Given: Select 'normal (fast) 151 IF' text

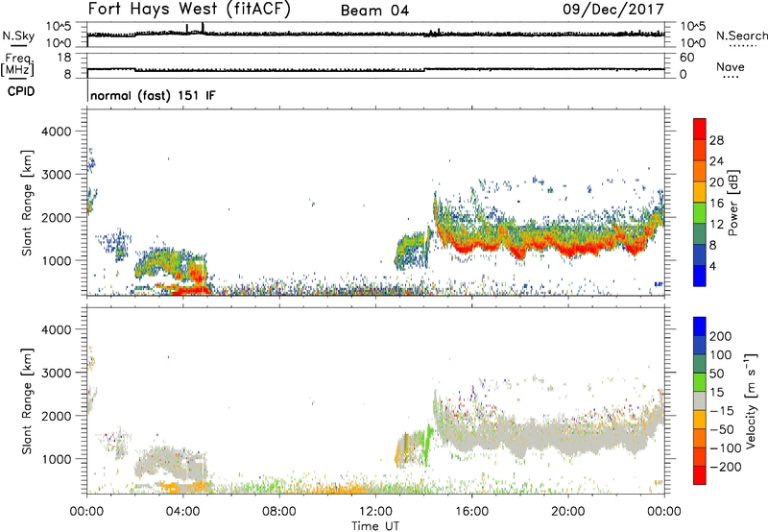Looking at the screenshot, I should tap(153, 95).
